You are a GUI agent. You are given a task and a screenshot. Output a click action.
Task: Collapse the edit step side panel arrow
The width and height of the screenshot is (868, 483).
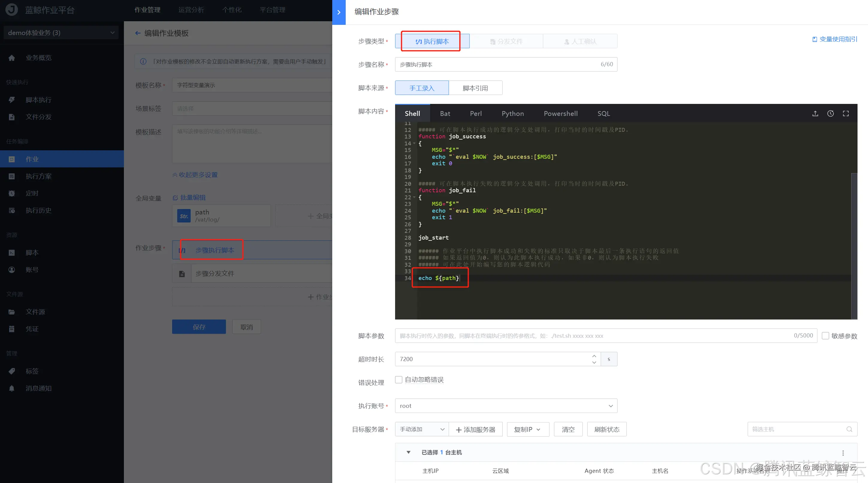point(339,12)
